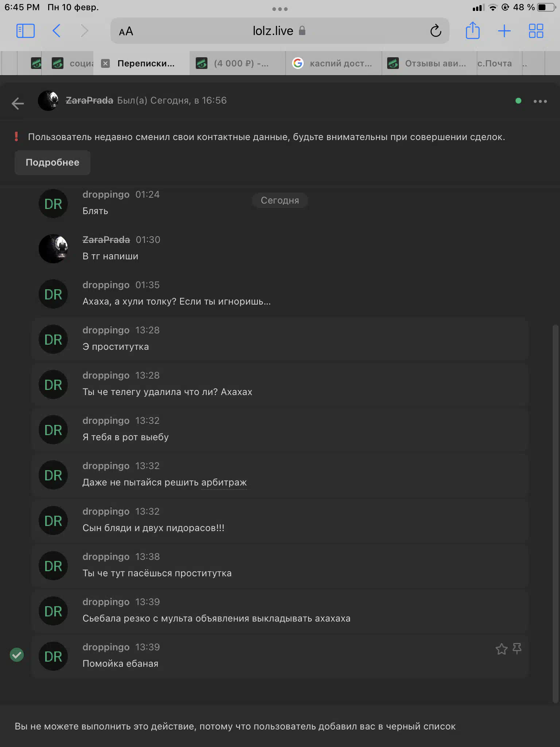The image size is (560, 747).
Task: Open droppingo profile on the 01:24 message
Action: [x=106, y=194]
